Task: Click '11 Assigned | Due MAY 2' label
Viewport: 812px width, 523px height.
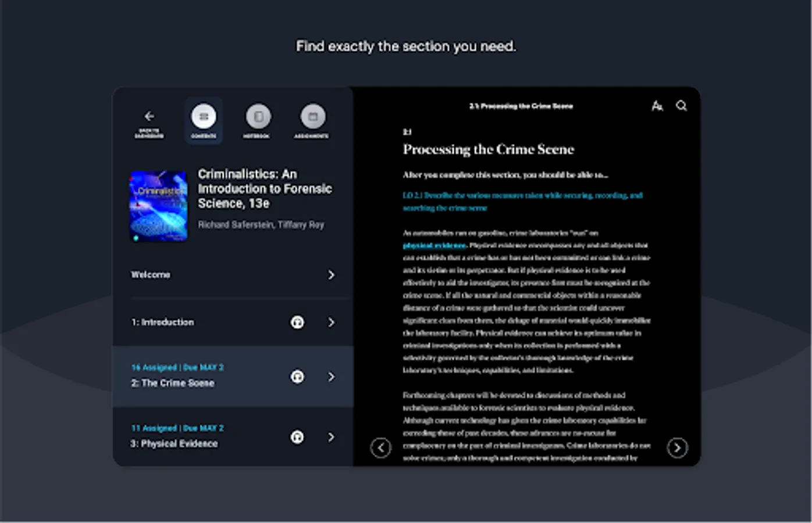Action: [x=177, y=428]
